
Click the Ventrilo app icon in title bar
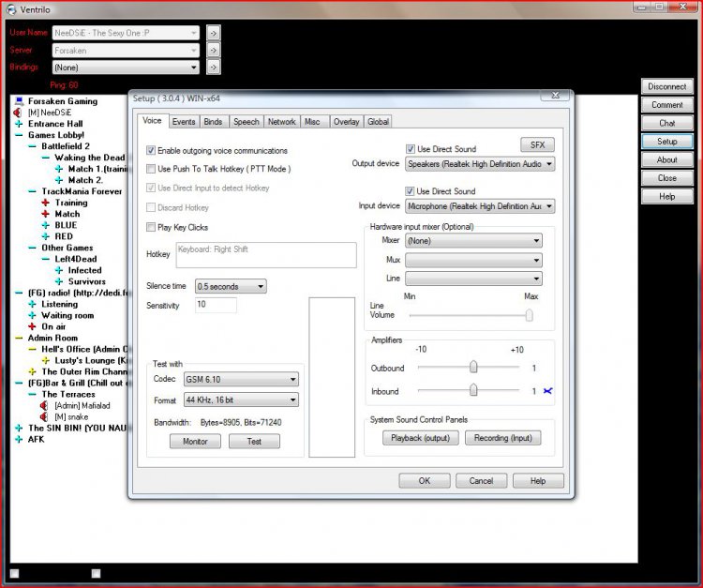[12, 9]
